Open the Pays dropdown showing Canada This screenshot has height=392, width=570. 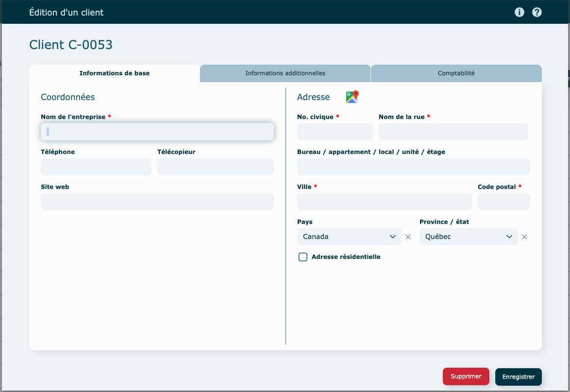click(349, 237)
